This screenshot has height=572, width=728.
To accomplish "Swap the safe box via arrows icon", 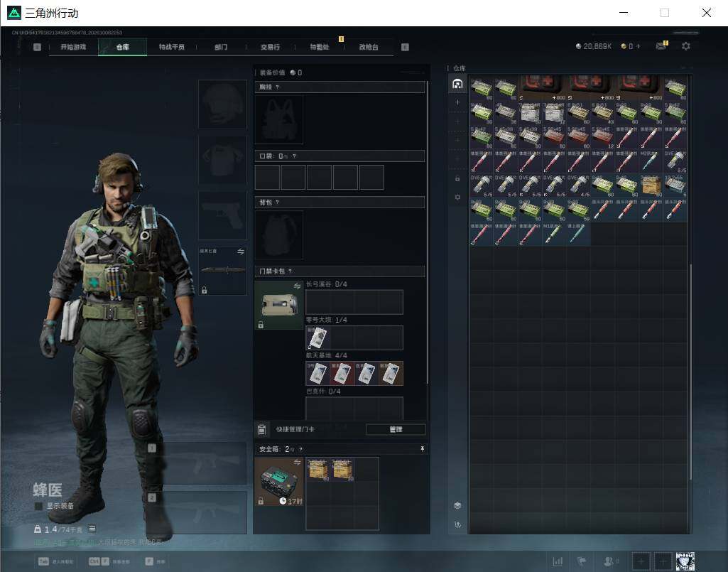I will click(297, 463).
